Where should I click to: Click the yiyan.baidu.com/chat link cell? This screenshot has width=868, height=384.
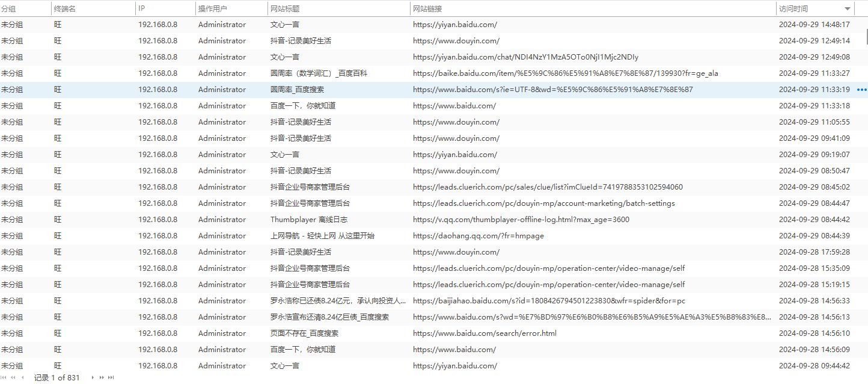pyautogui.click(x=525, y=57)
